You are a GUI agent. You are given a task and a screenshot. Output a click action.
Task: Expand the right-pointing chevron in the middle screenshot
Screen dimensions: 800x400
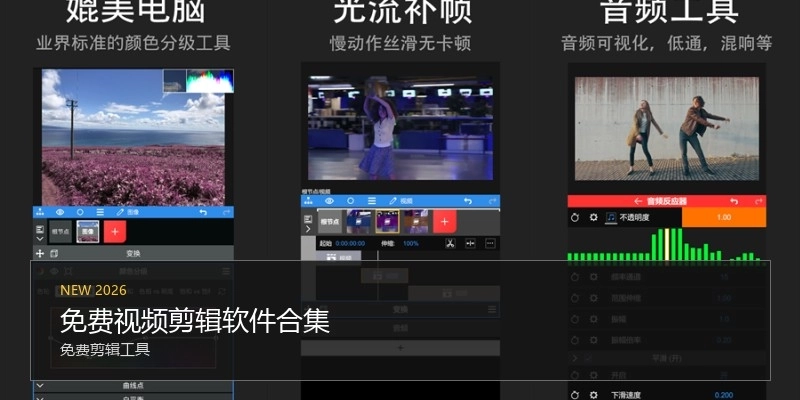click(308, 229)
